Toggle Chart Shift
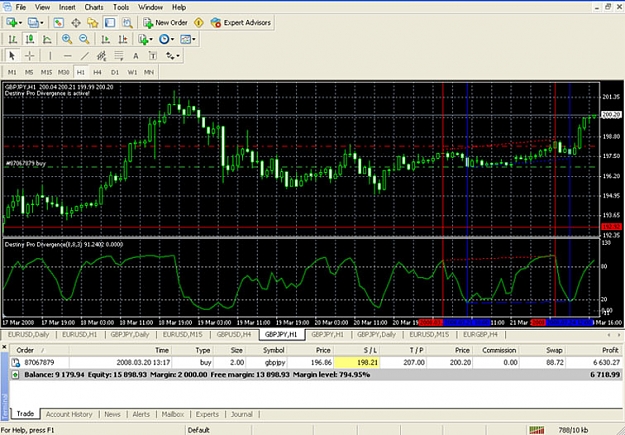This screenshot has height=435, width=625. (123, 39)
